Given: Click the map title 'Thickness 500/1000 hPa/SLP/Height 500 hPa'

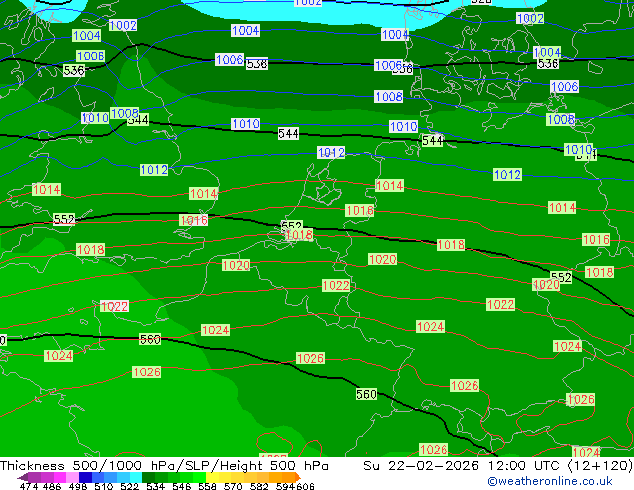Looking at the screenshot, I should tap(164, 466).
